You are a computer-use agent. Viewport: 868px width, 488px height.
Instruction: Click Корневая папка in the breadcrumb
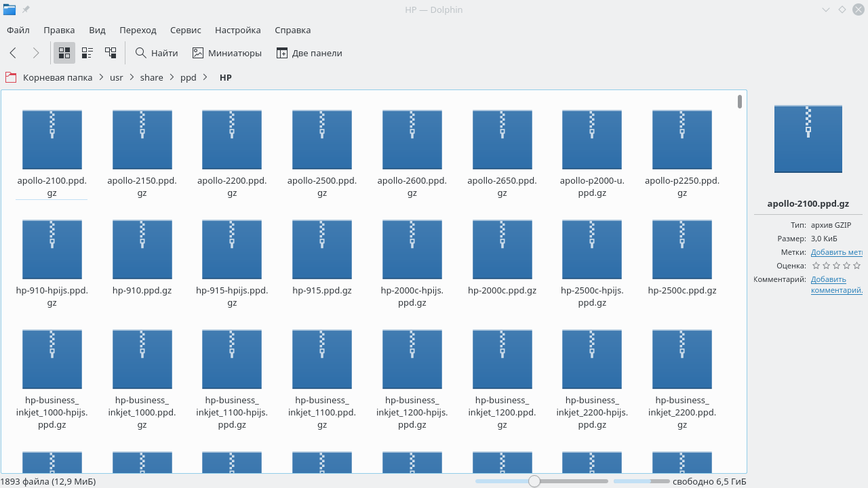tap(58, 77)
